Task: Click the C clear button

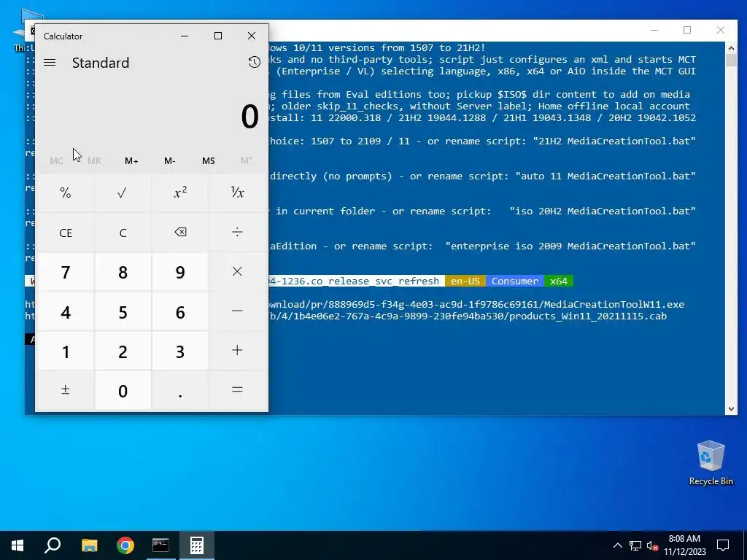Action: coord(123,233)
